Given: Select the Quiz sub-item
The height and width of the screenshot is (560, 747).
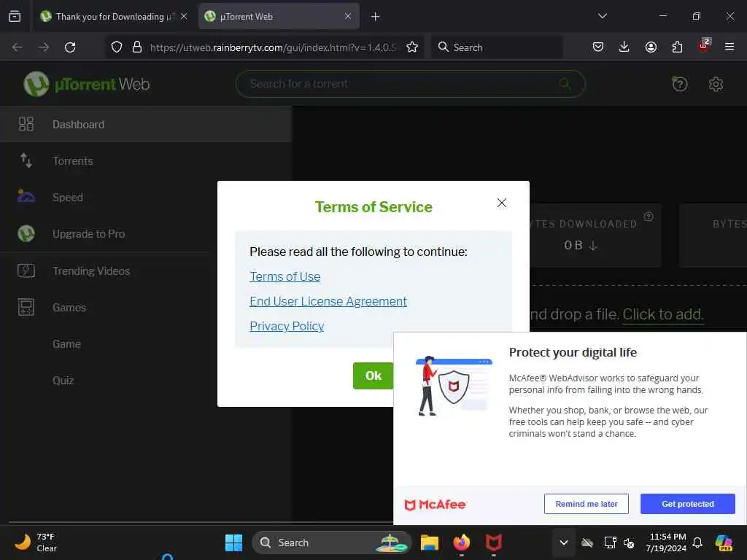Looking at the screenshot, I should coord(63,381).
